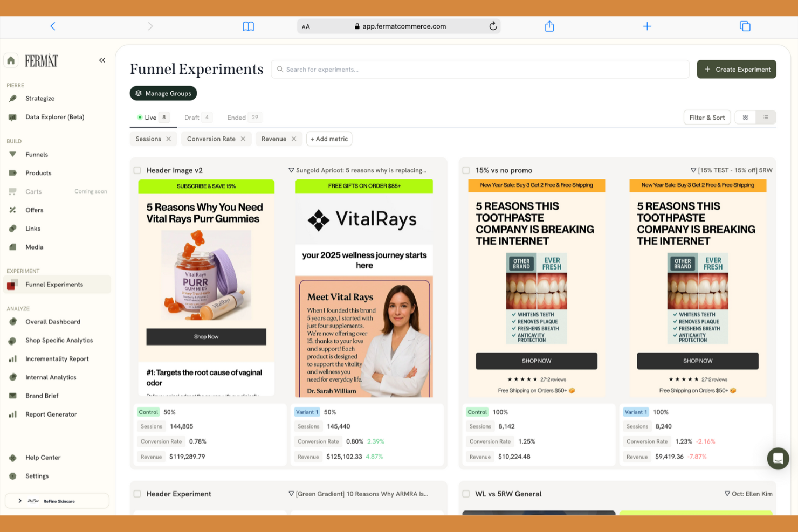Open Media via its sidebar icon

tap(13, 247)
